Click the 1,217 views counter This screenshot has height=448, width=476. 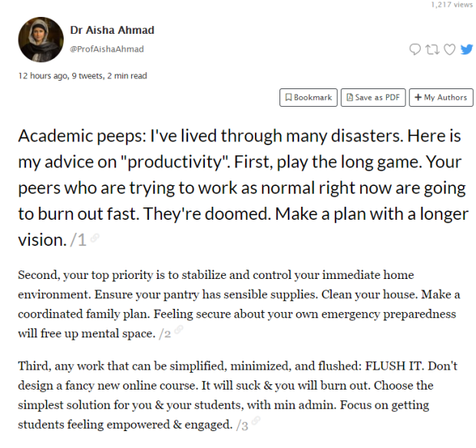(451, 5)
